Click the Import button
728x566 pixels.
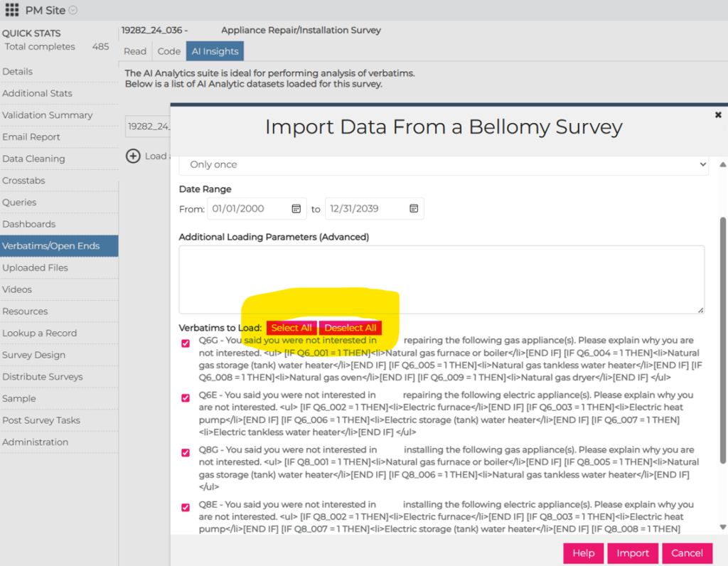632,553
